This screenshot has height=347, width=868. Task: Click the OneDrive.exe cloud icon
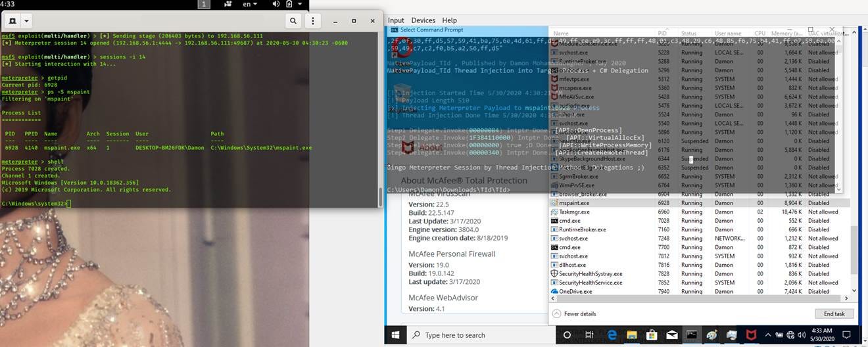point(554,291)
